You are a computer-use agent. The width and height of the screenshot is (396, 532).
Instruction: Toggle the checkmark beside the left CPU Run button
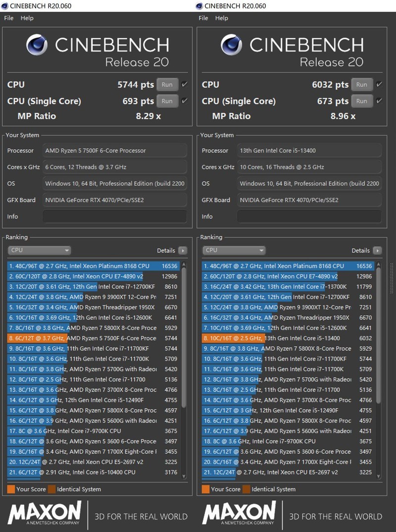pos(184,84)
